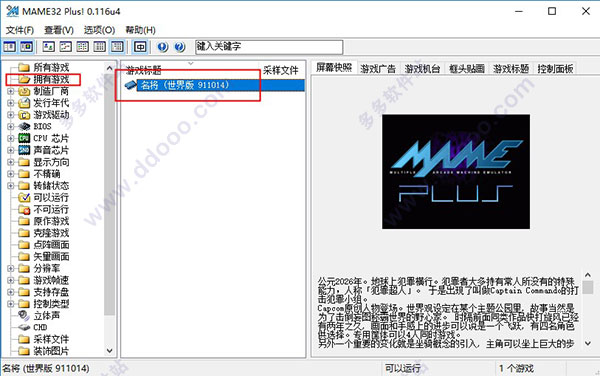Switch to the 游戏广告 tab
The height and width of the screenshot is (376, 600).
378,69
